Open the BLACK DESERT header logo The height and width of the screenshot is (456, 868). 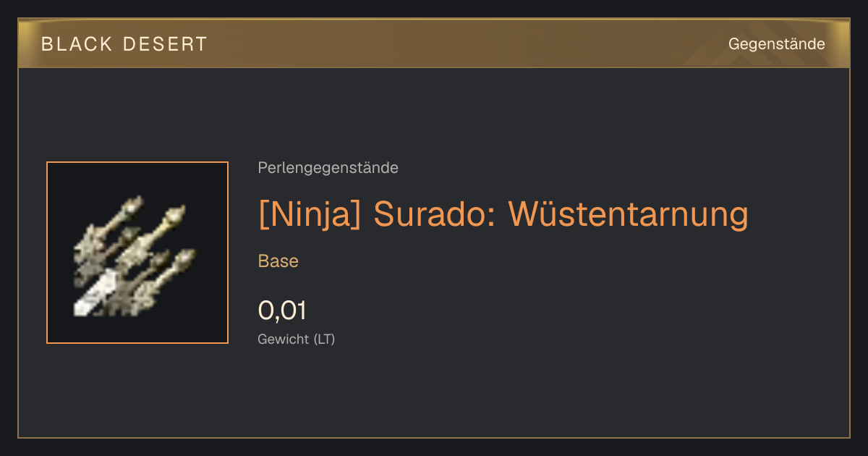124,44
